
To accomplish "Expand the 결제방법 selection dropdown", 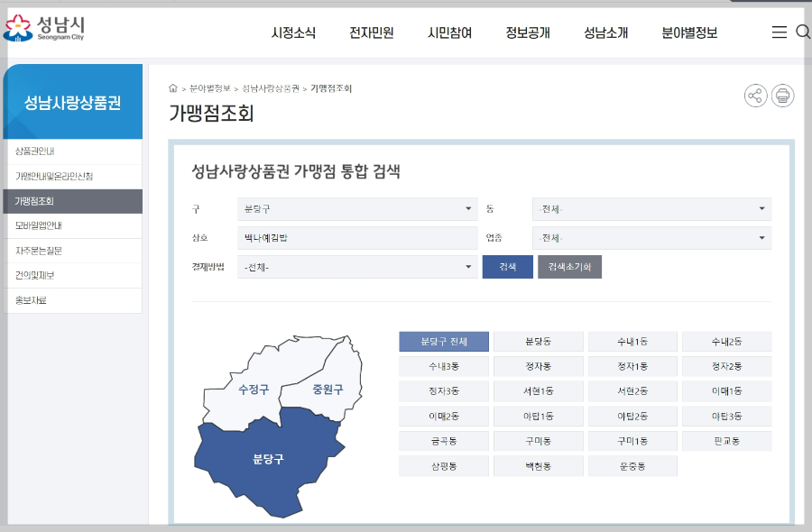I will coord(357,268).
